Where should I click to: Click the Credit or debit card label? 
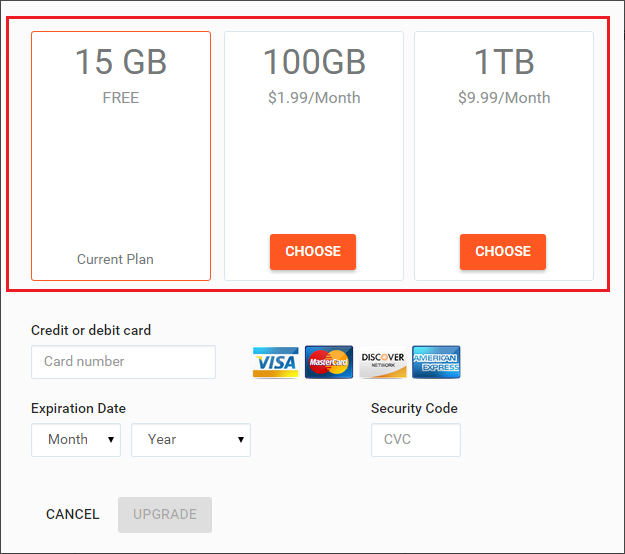[x=91, y=330]
